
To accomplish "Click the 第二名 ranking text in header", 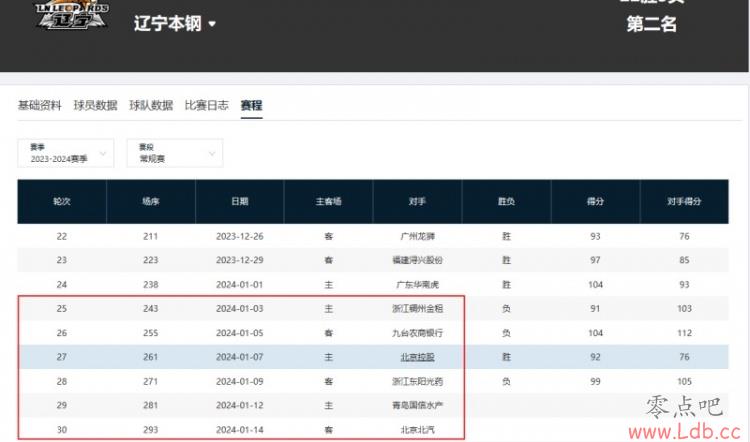I will coord(652,23).
